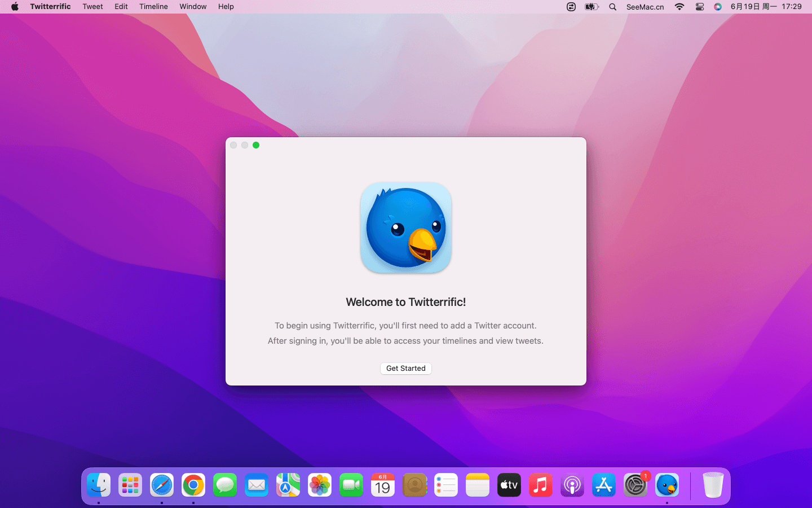Click the input source icon in menu bar
The height and width of the screenshot is (508, 812).
click(571, 7)
